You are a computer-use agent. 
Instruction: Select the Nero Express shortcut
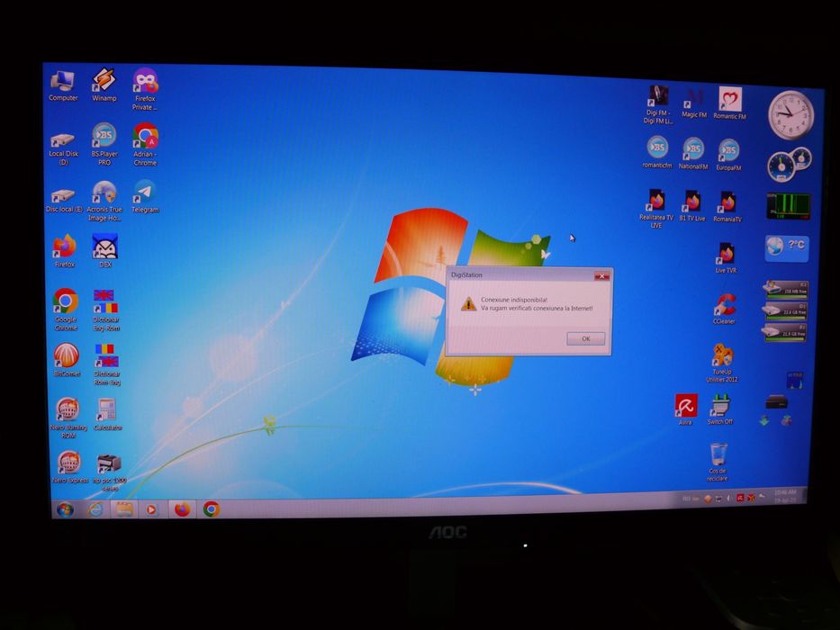[69, 467]
